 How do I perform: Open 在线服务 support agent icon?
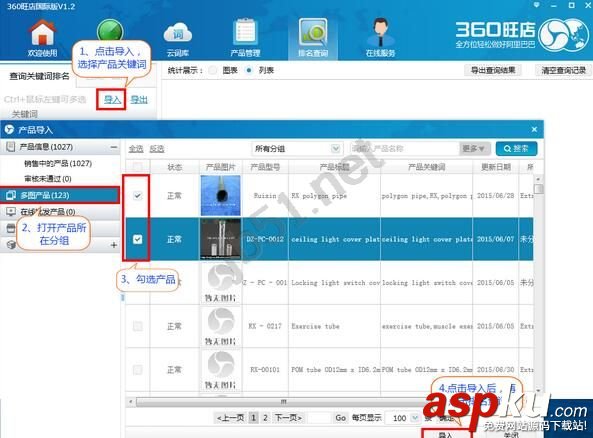coord(380,38)
